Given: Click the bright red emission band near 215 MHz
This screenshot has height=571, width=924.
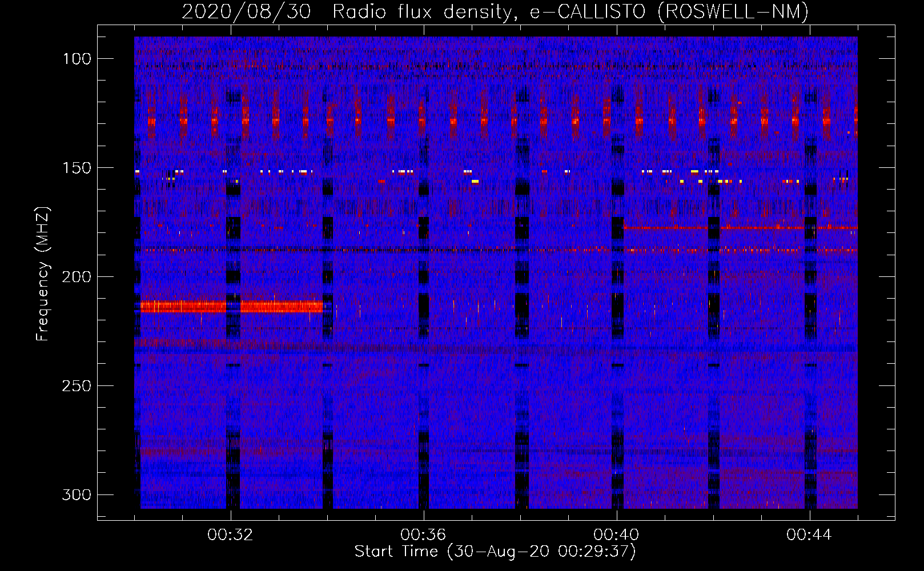Looking at the screenshot, I should click(232, 307).
